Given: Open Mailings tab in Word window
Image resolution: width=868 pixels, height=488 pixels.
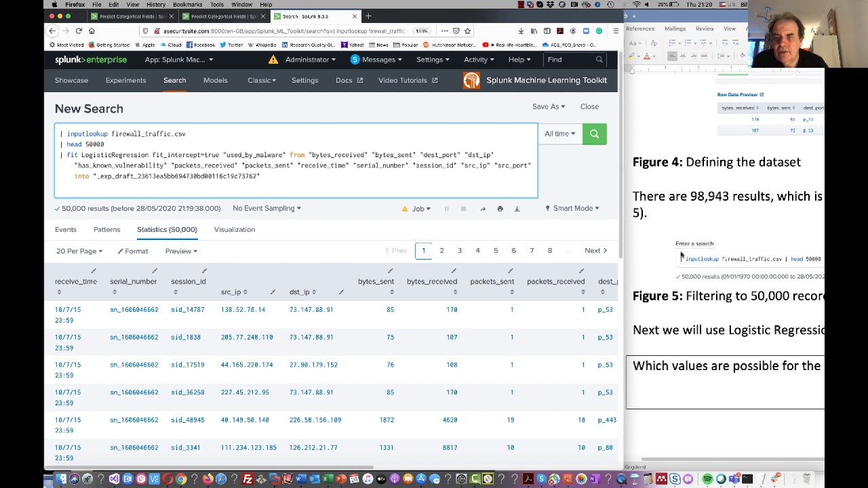Looking at the screenshot, I should (x=675, y=28).
